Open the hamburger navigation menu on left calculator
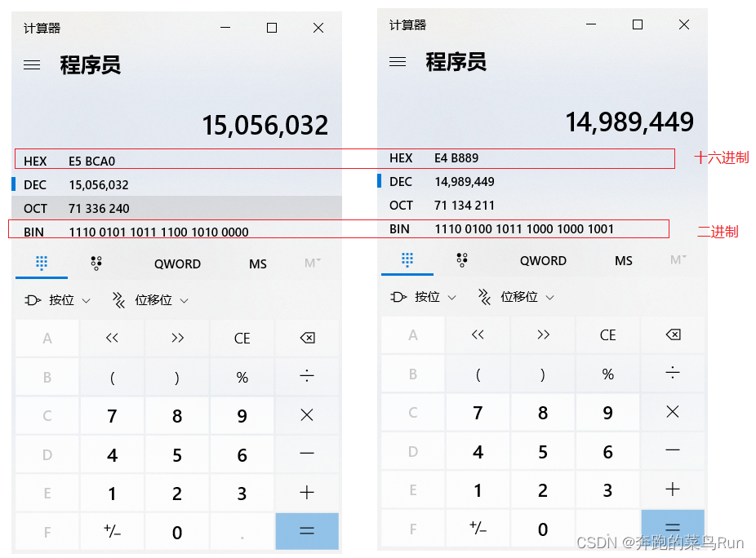 31,64
